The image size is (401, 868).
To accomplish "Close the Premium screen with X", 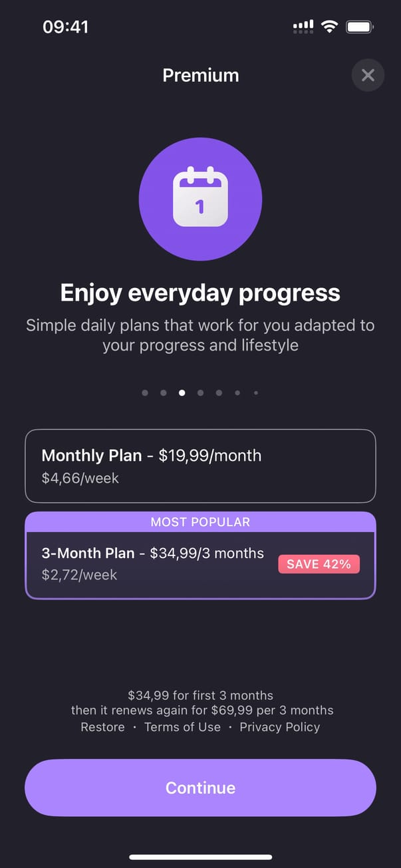I will [368, 75].
